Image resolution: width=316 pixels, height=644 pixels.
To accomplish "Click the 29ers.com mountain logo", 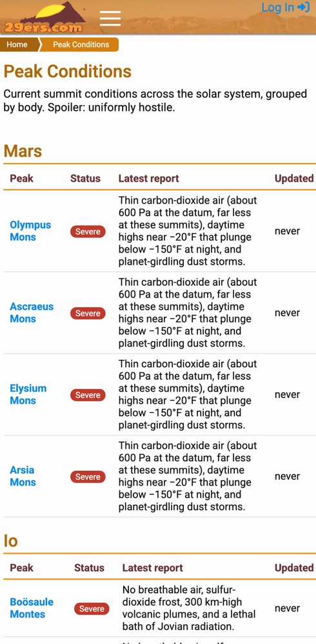I will click(44, 17).
